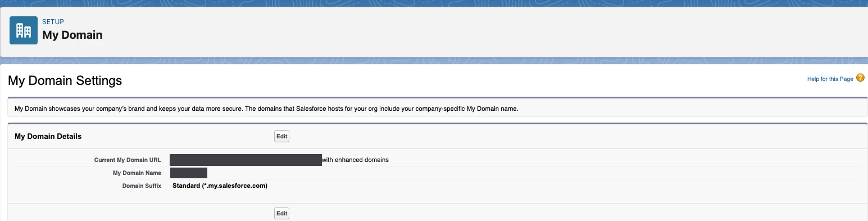Click the Domain Suffix label

(142, 186)
